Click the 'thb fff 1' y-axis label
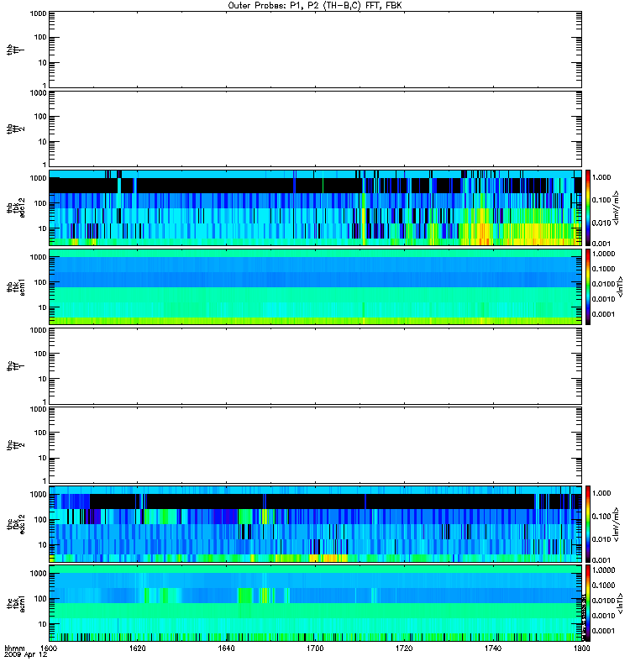This screenshot has width=630, height=672. click(x=16, y=50)
